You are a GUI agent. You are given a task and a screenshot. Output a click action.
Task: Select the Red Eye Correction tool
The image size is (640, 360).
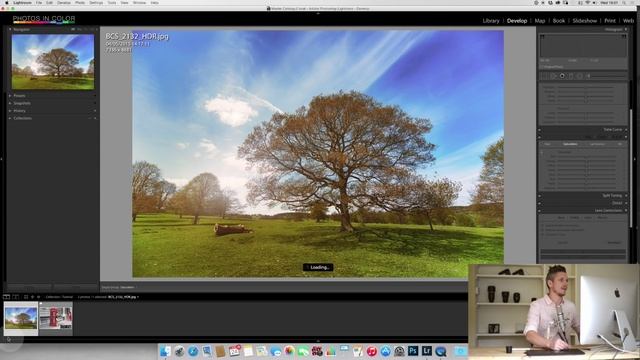562,76
